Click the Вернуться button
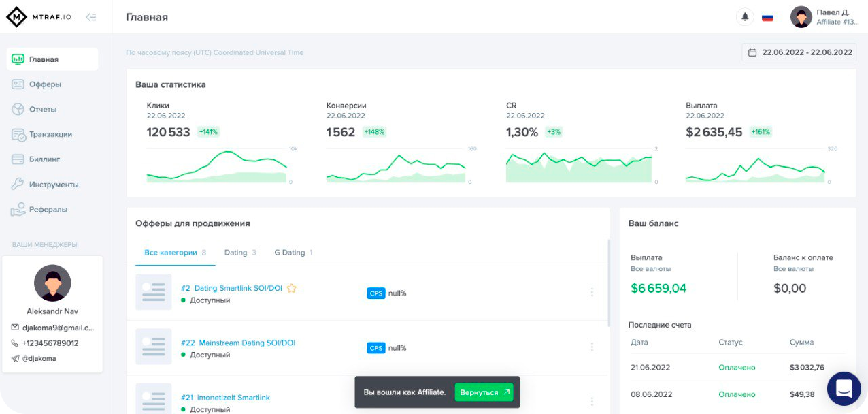 484,392
